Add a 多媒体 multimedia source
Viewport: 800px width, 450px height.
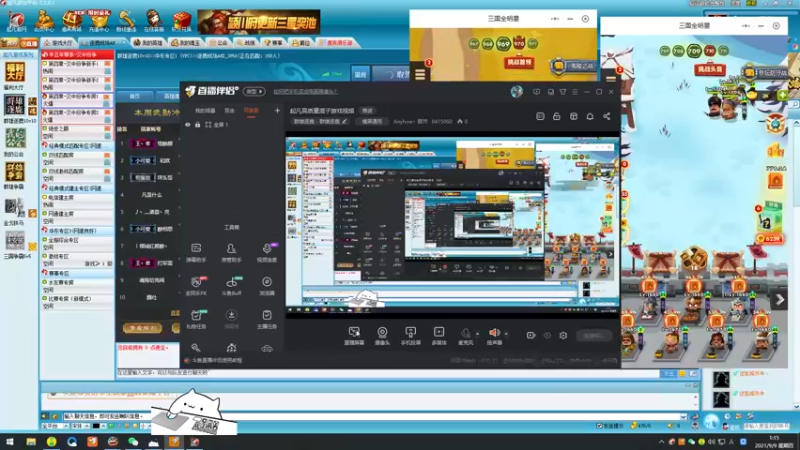[439, 336]
